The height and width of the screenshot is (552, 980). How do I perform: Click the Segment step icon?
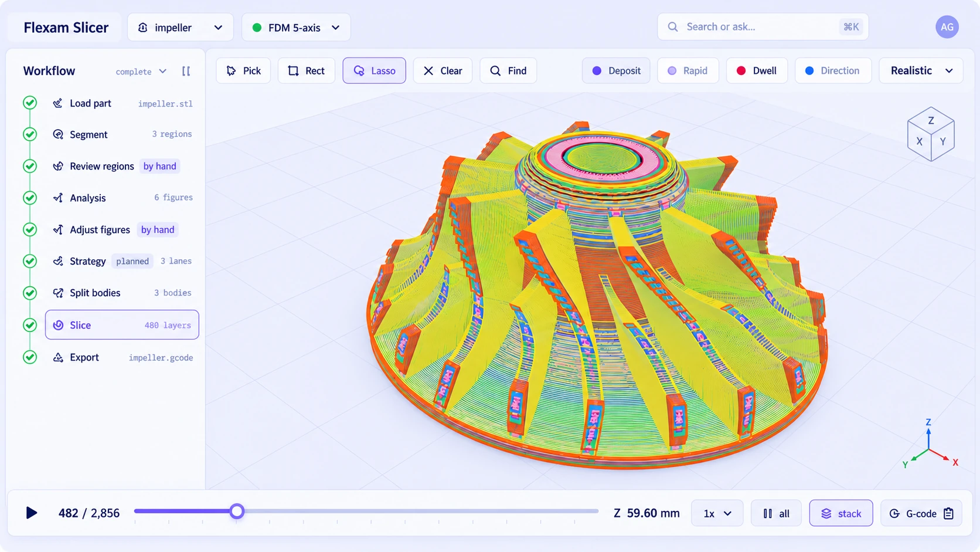click(x=58, y=134)
